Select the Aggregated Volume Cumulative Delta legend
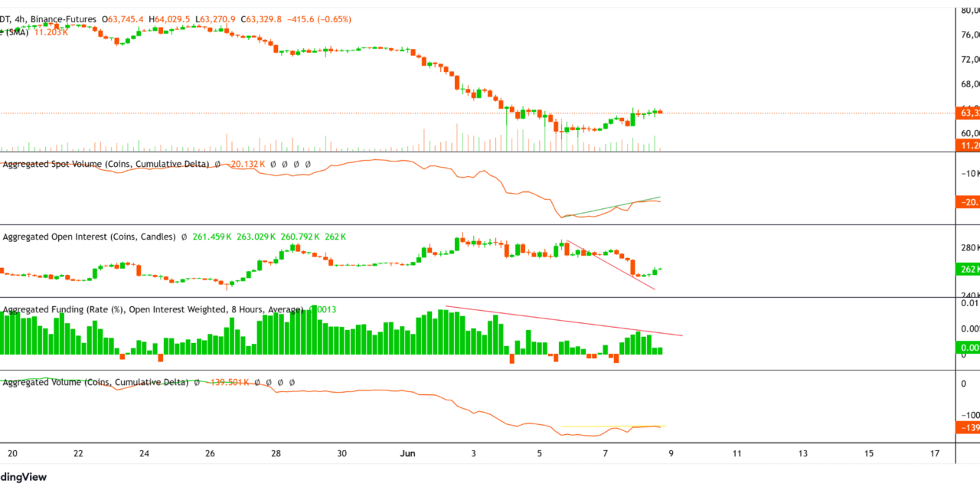Viewport: 980px width, 490px height. coord(95,382)
